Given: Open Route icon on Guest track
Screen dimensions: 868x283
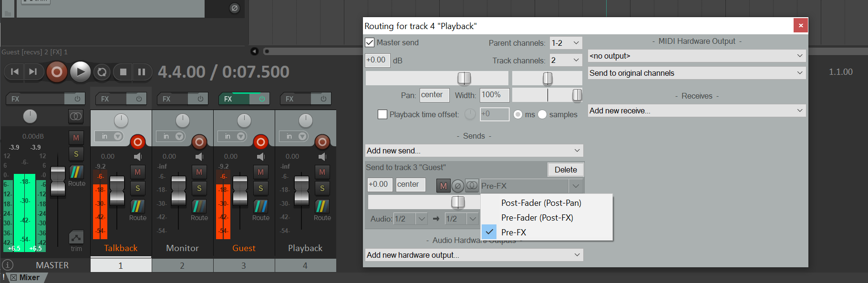Looking at the screenshot, I should click(x=260, y=206).
